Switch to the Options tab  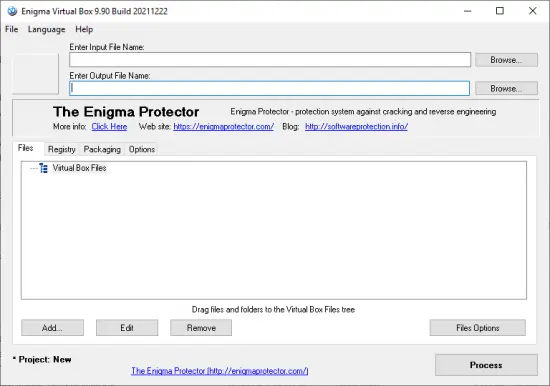pyautogui.click(x=142, y=149)
